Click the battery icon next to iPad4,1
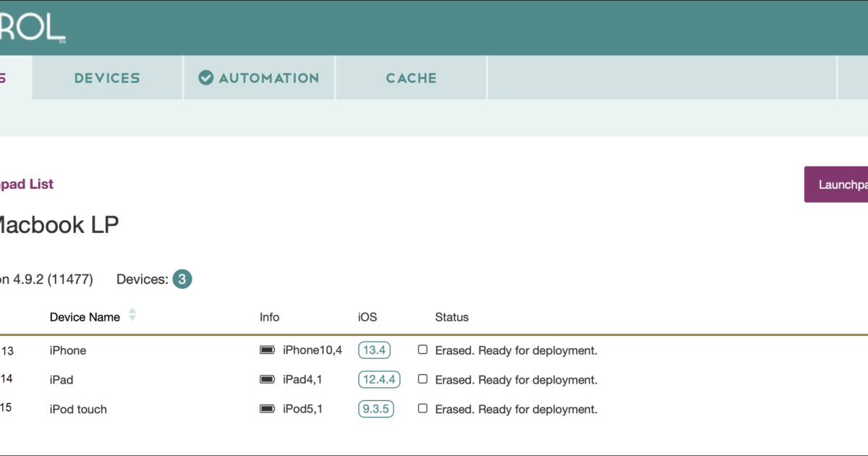 click(x=265, y=379)
